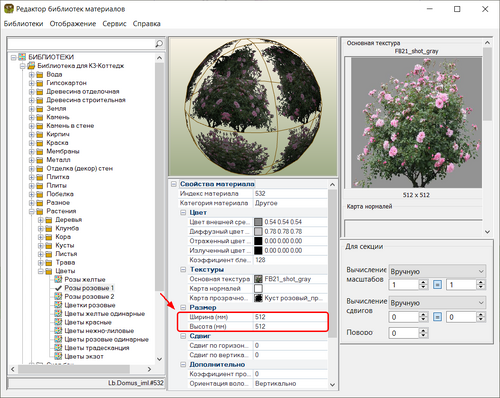Collapse the Цветы subfolder

40,271
